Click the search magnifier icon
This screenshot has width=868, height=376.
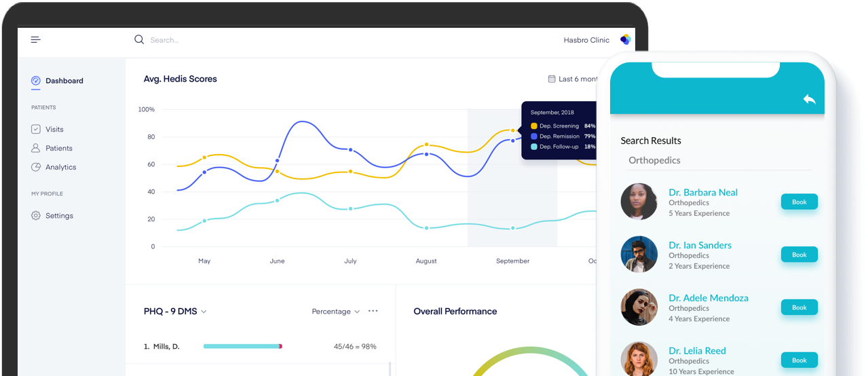coord(139,39)
